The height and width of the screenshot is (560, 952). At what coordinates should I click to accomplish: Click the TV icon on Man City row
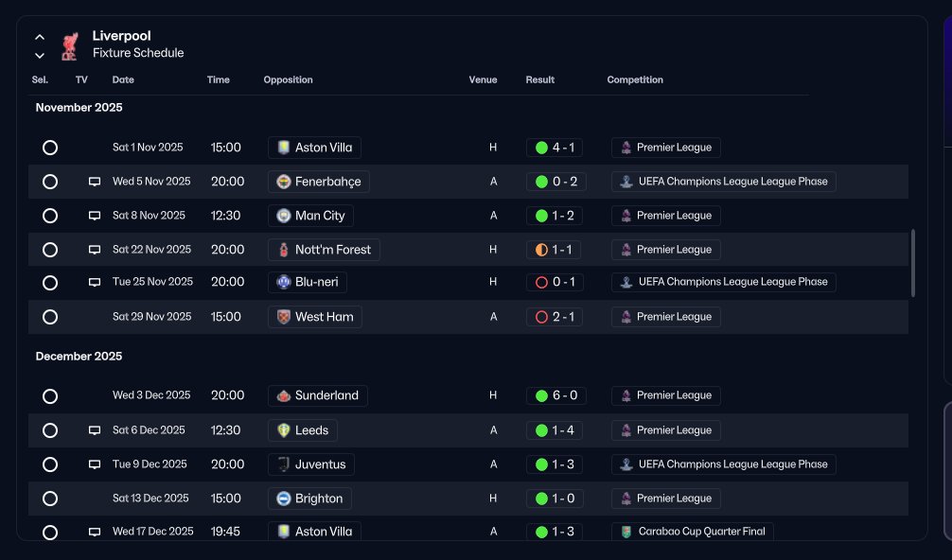95,216
